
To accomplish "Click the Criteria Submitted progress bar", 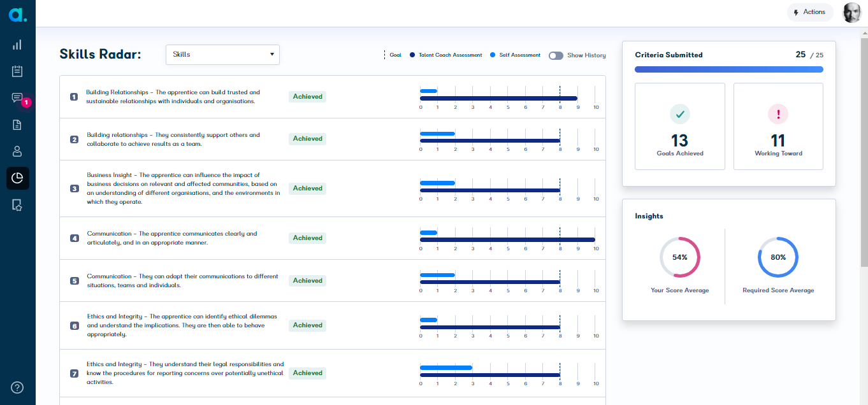I will [729, 68].
